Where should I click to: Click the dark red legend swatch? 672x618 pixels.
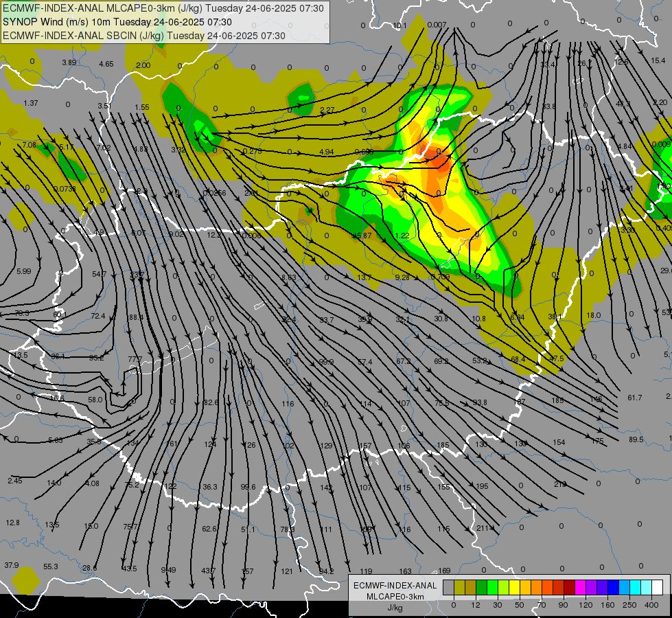(570, 587)
